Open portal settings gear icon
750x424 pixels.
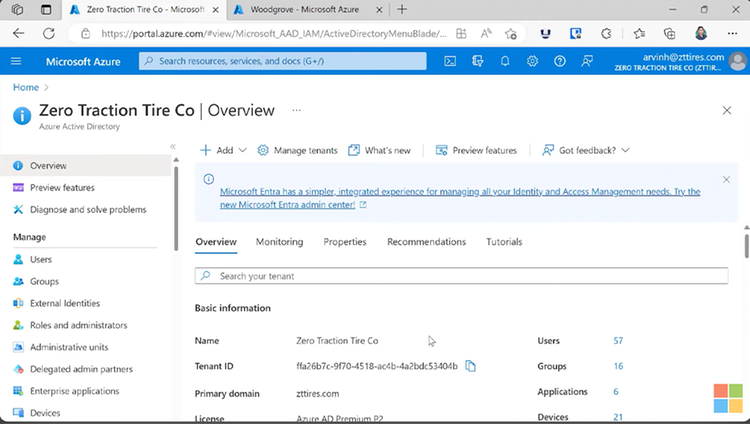[532, 61]
